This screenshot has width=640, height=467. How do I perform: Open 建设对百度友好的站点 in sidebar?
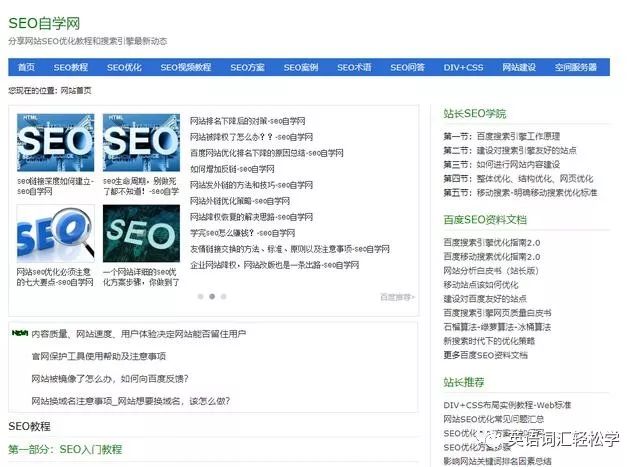tap(485, 299)
